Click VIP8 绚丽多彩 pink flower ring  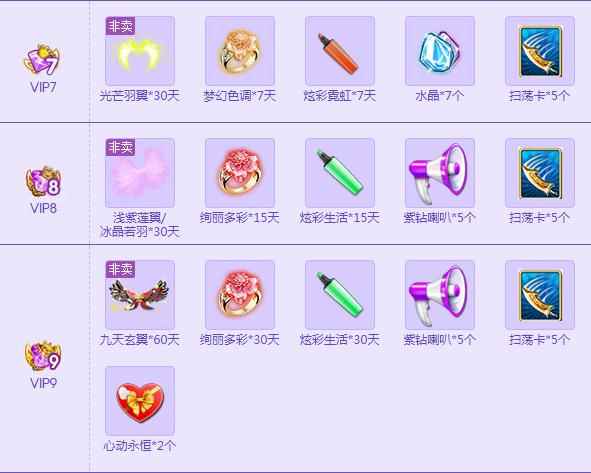pyautogui.click(x=240, y=173)
